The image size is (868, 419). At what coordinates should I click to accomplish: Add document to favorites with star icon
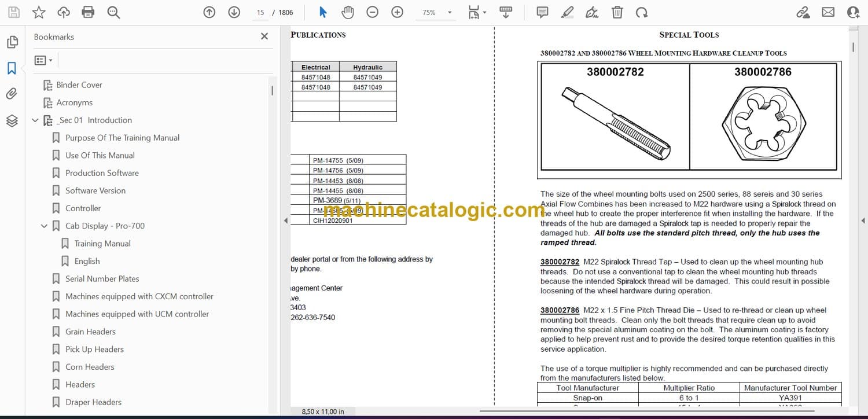[39, 12]
